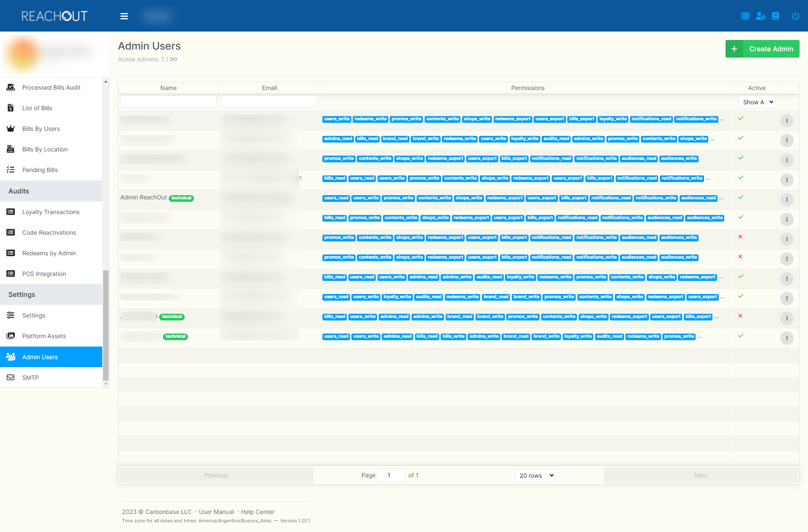Image resolution: width=808 pixels, height=532 pixels.
Task: Open the book manual icon in header
Action: (x=776, y=16)
